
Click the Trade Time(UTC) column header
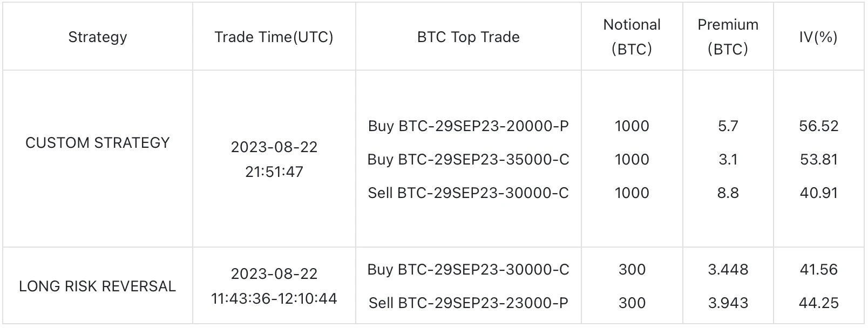[274, 37]
